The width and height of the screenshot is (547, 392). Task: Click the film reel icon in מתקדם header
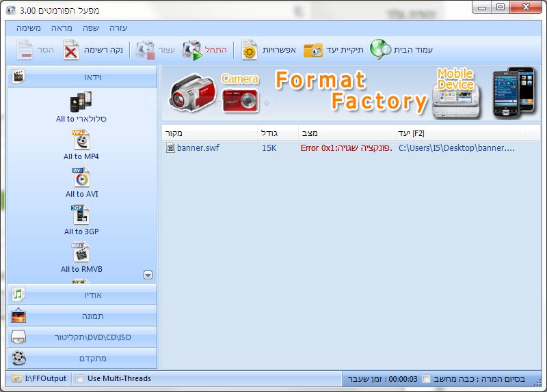pyautogui.click(x=18, y=359)
